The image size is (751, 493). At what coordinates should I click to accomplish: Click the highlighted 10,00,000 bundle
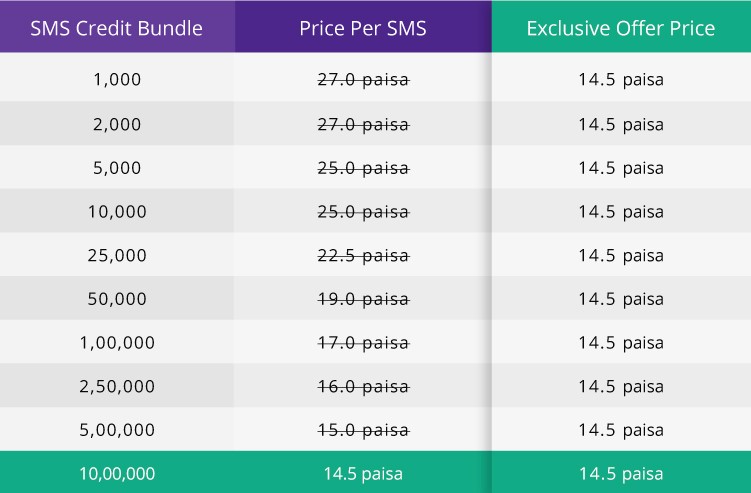pyautogui.click(x=117, y=473)
